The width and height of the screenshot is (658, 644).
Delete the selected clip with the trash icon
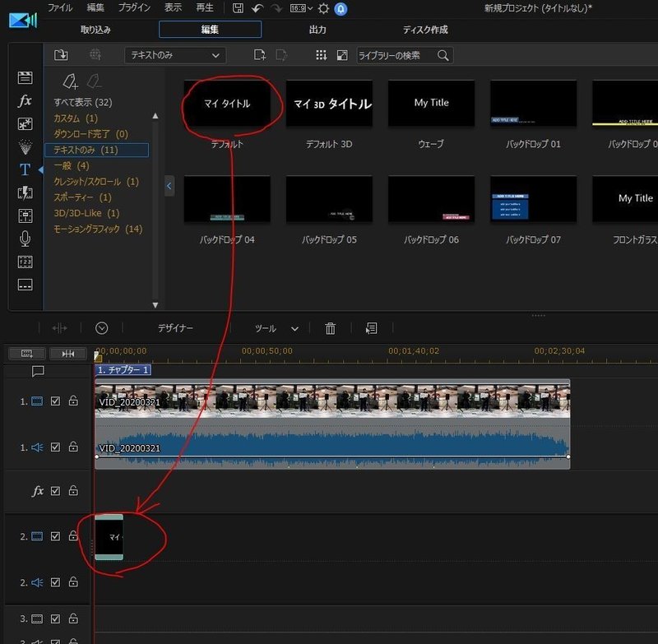[x=330, y=327]
